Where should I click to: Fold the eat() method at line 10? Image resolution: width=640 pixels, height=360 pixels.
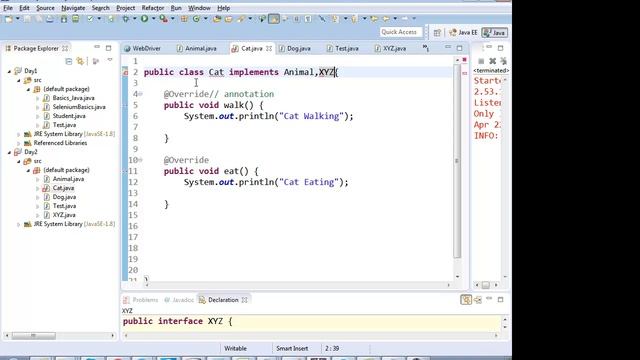(141, 160)
